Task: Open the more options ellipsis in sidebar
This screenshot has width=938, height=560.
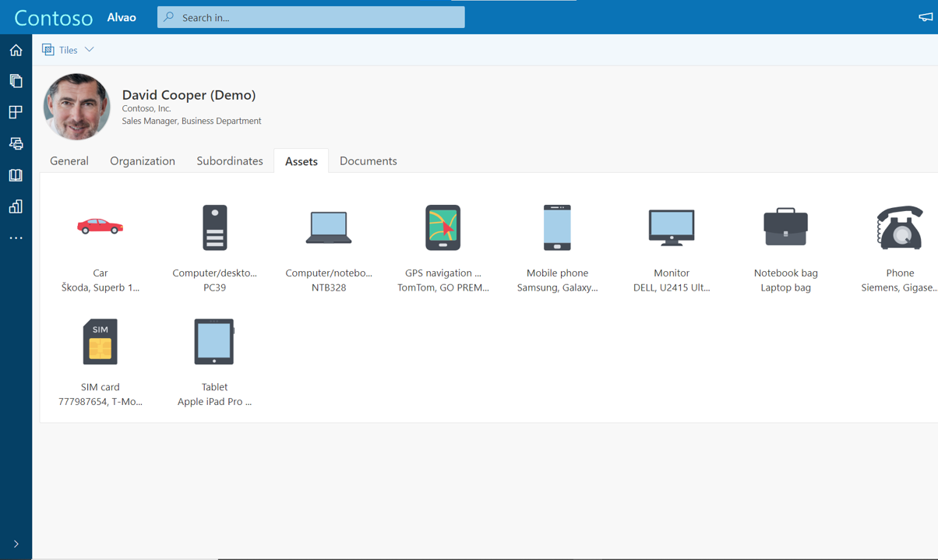Action: (x=16, y=238)
